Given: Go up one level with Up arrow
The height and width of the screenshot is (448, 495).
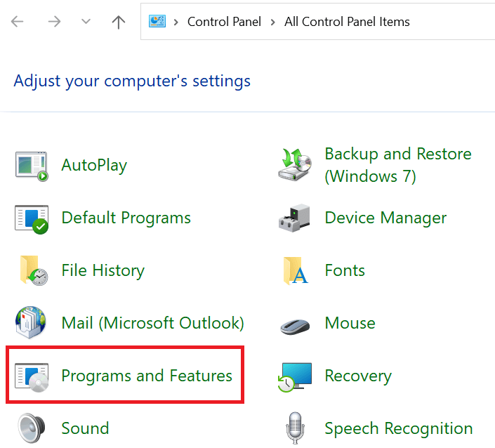Looking at the screenshot, I should pos(119,22).
